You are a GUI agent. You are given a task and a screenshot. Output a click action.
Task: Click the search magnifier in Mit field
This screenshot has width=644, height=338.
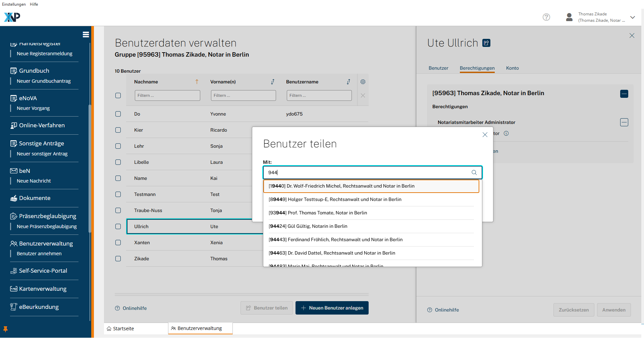point(474,173)
